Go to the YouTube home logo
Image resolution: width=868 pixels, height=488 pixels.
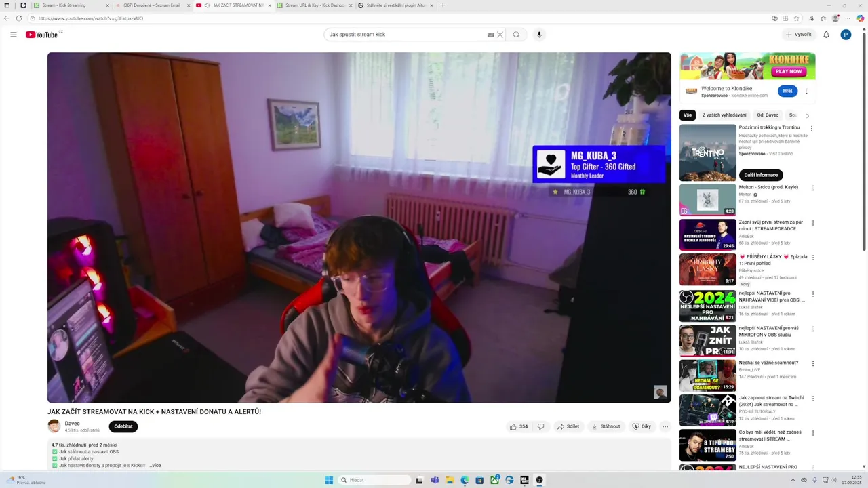(x=42, y=35)
